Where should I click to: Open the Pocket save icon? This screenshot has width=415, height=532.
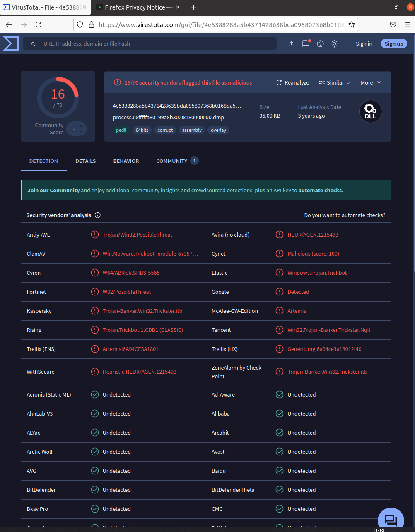[393, 24]
